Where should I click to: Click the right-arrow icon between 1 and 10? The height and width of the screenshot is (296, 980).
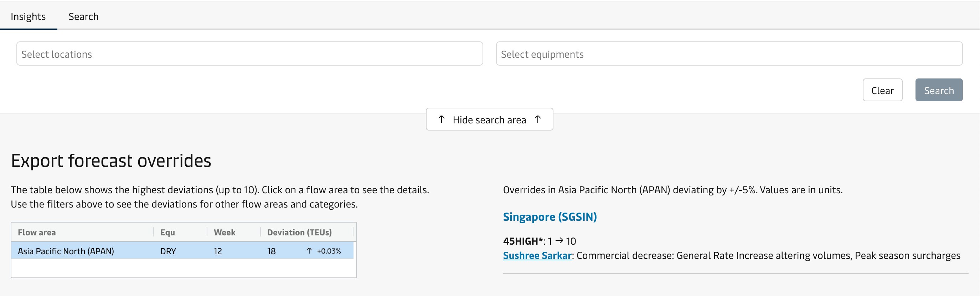(x=559, y=241)
